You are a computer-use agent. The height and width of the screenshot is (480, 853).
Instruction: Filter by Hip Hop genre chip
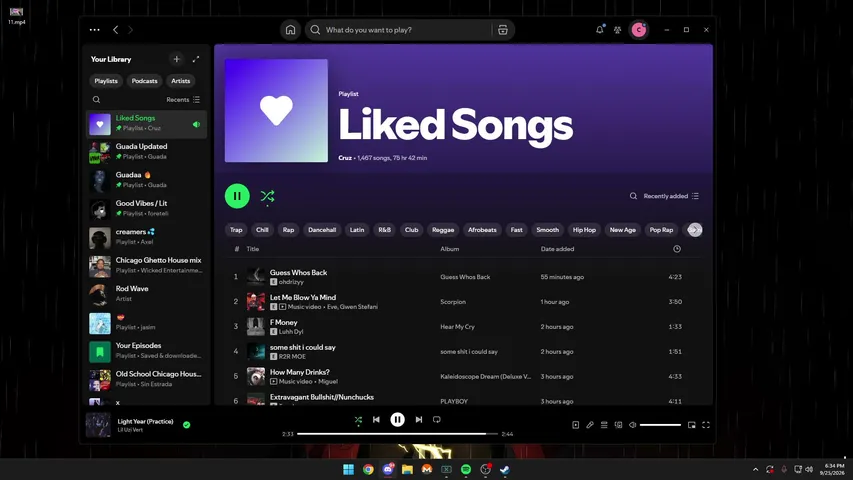click(584, 230)
